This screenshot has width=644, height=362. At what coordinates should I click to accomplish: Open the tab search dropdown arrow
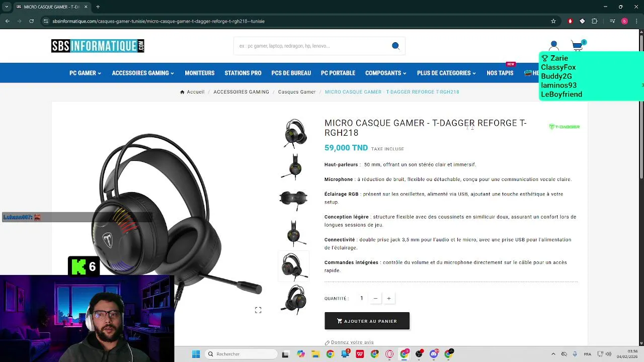[7, 7]
